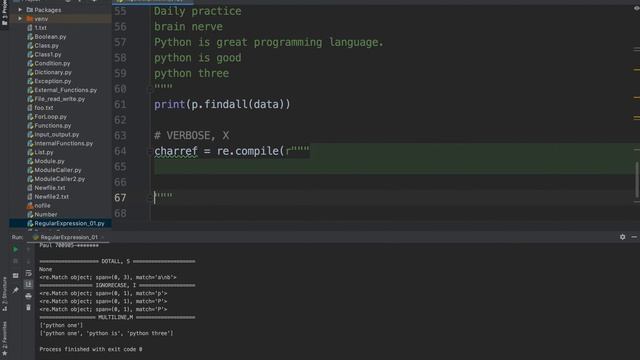Viewport: 640px width, 360px height.
Task: Hide the Run panel with minimize icon
Action: pyautogui.click(x=634, y=237)
